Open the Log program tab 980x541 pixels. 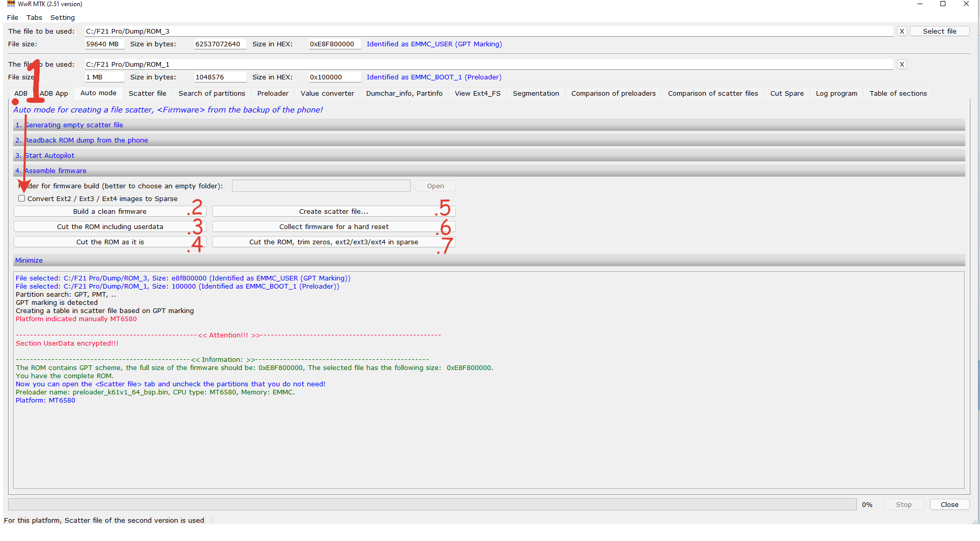pyautogui.click(x=837, y=93)
